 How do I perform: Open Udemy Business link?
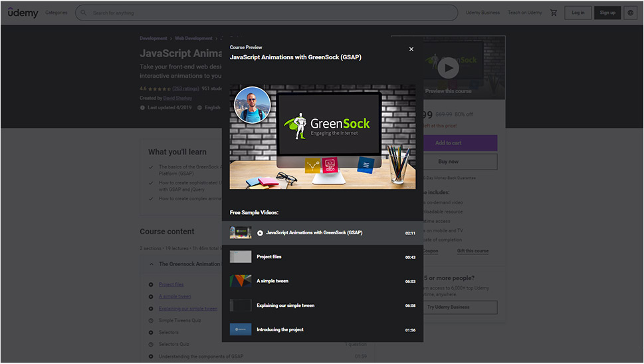click(x=483, y=13)
